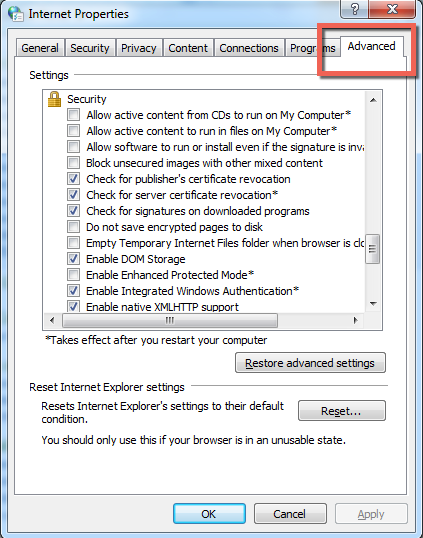Enable Do not save encrypted pages to disk
423x538 pixels.
coord(73,227)
